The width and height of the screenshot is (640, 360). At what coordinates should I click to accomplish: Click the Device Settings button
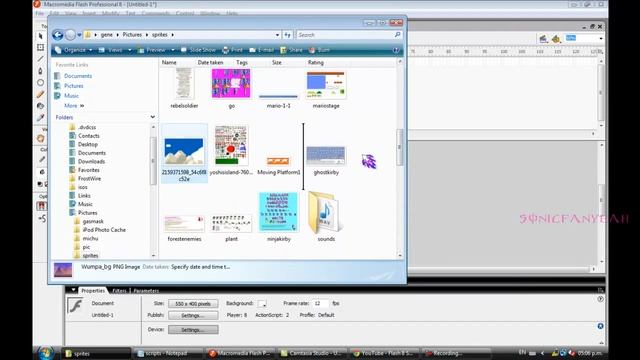click(x=193, y=329)
